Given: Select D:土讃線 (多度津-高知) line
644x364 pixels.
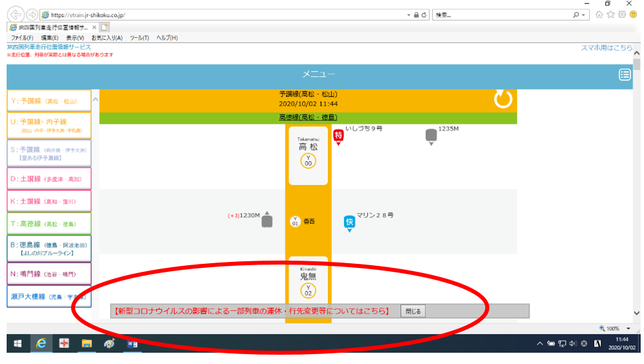Looking at the screenshot, I should pos(49,179).
